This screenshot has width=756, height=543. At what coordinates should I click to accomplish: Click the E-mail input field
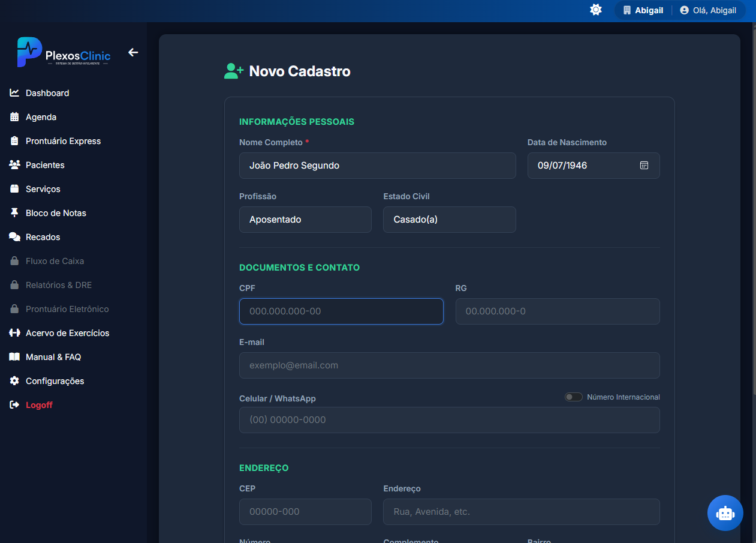(x=450, y=365)
